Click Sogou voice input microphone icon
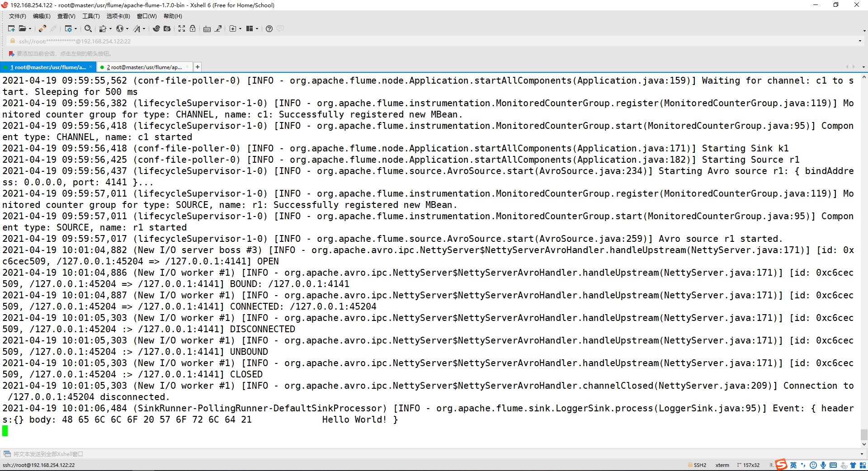Viewport: 868px width, 471px height. pos(823,465)
